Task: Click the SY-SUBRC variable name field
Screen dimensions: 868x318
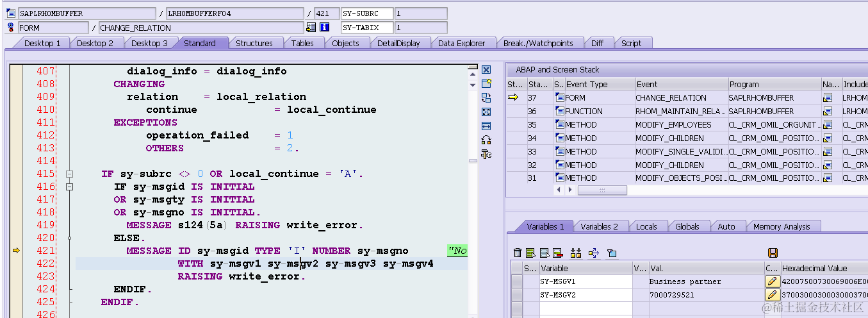Action: 367,13
